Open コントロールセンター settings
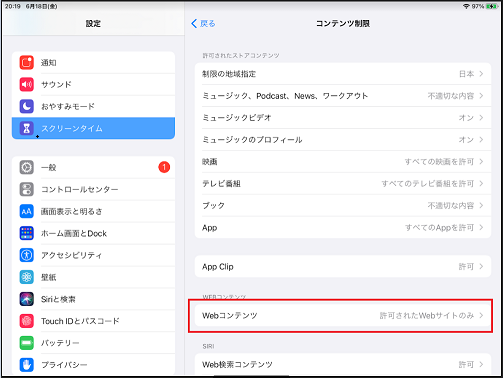The height and width of the screenshot is (378, 503). point(93,189)
